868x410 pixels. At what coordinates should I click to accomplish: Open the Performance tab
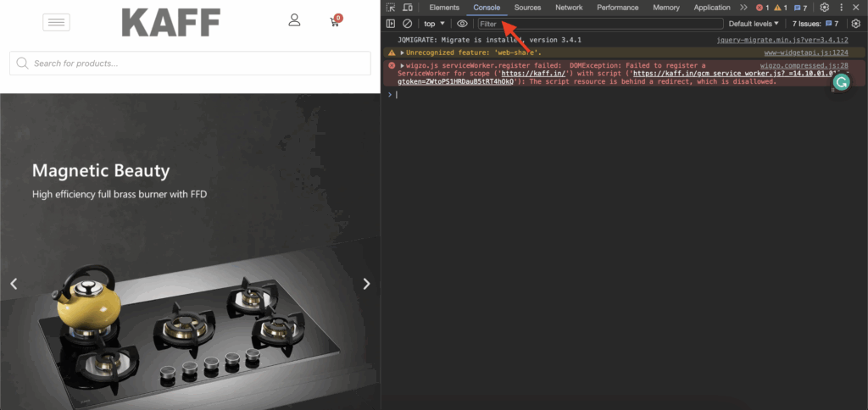tap(617, 7)
